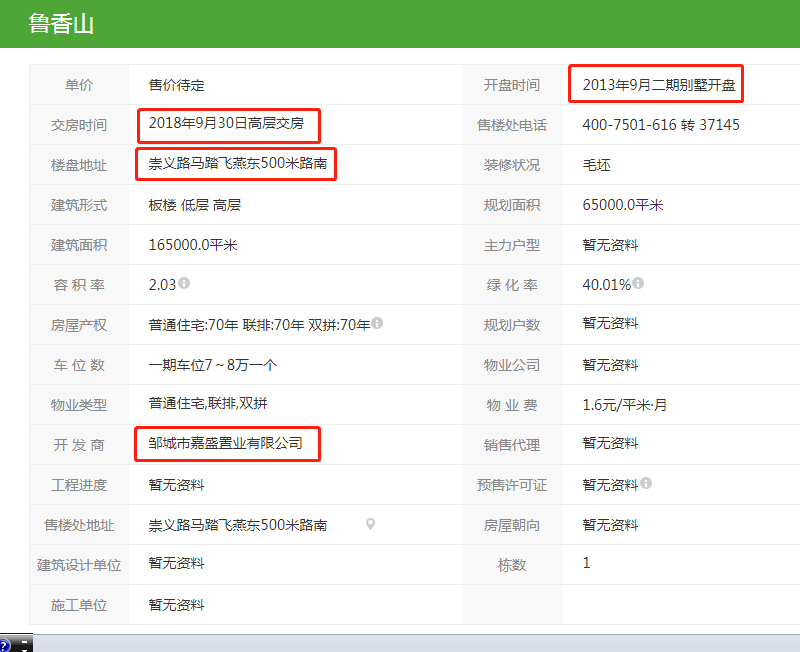Open the blue help question-mark icon
Image resolution: width=800 pixels, height=652 pixels.
pos(5,645)
